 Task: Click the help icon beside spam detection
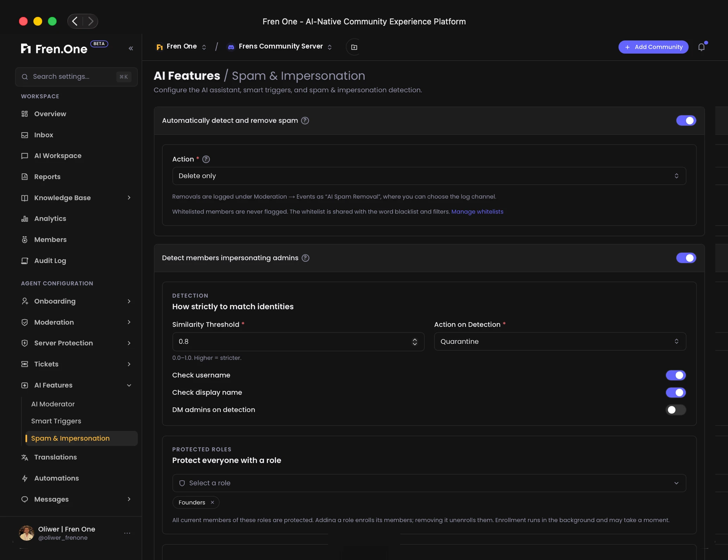305,120
